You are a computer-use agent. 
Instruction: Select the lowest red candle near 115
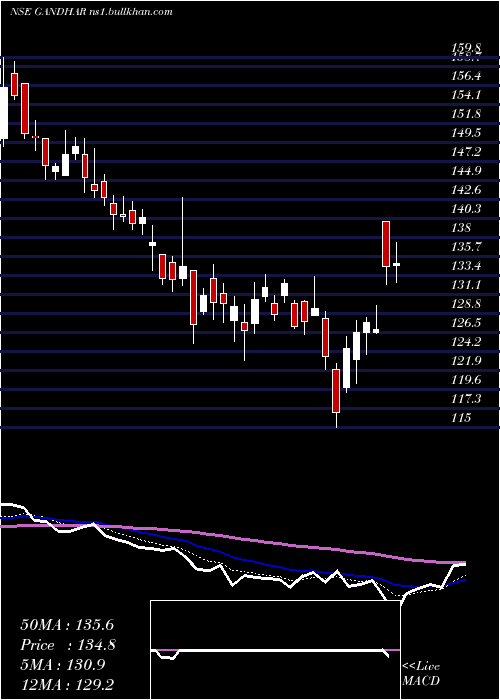336,391
